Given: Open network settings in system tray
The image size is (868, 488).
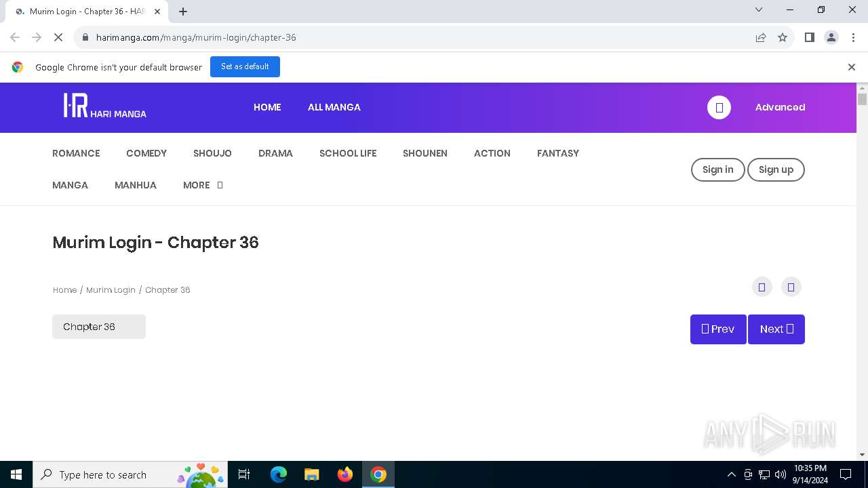Looking at the screenshot, I should click(x=764, y=474).
